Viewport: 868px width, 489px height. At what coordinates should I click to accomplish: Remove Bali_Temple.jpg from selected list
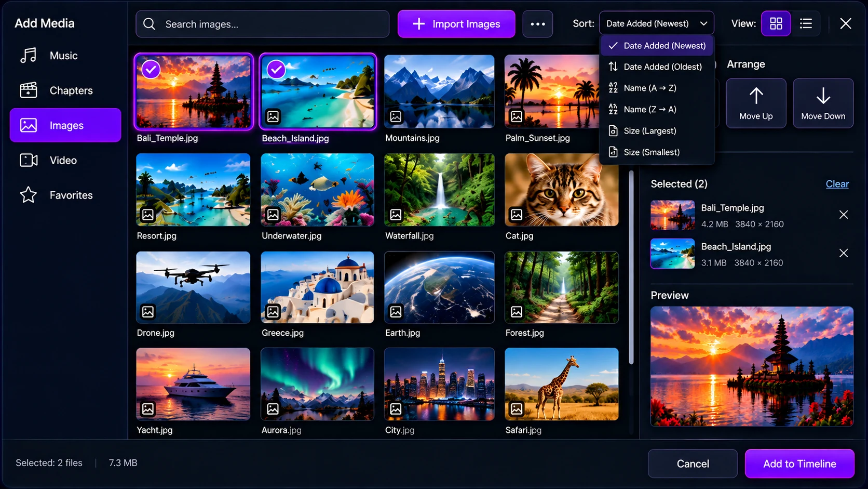click(x=844, y=215)
